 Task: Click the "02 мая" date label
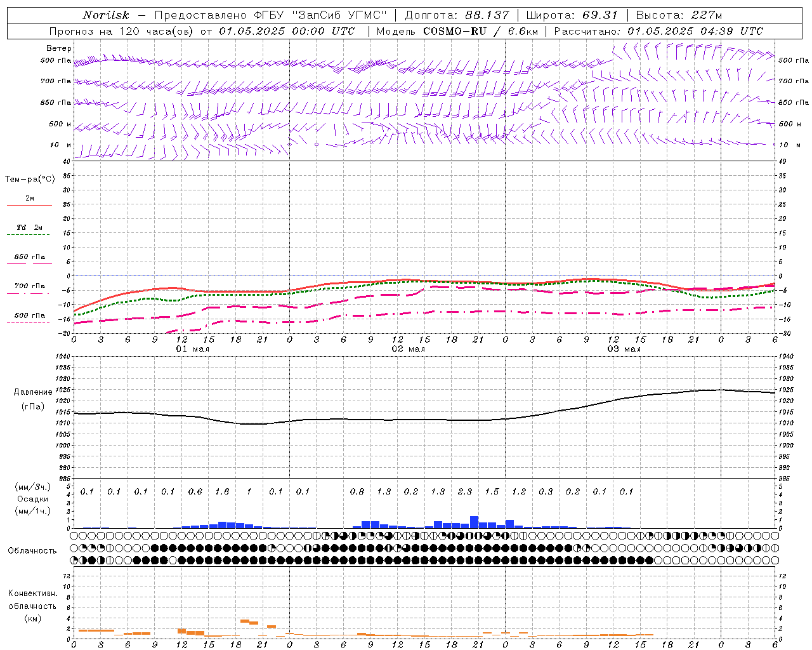point(408,349)
